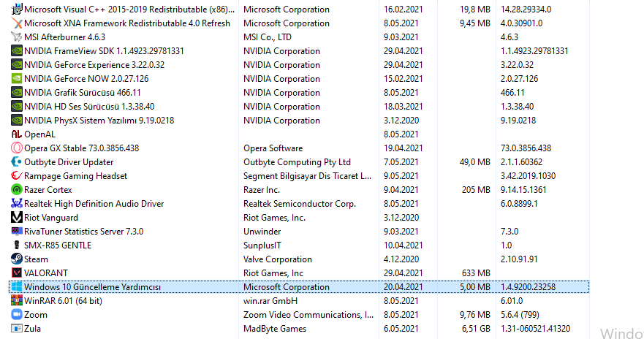The height and width of the screenshot is (339, 644).
Task: Select Microsoft XNA Framework Redistributable 4.0 Refresh
Action: [127, 23]
